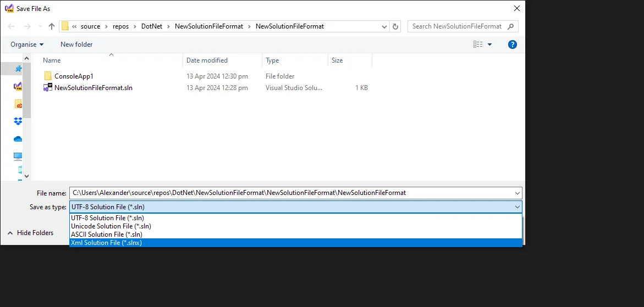Navigate to source in breadcrumb
The width and height of the screenshot is (644, 307).
coord(90,26)
